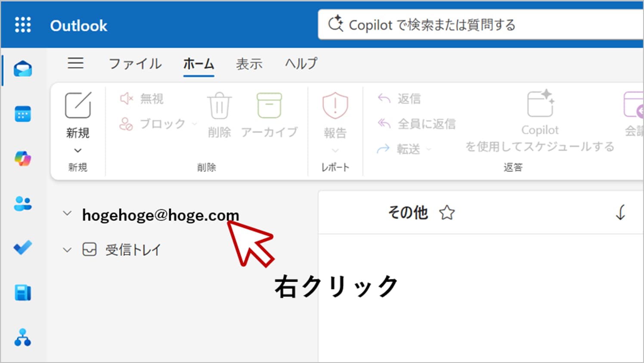Open the ファイル menu tab
The image size is (644, 363).
pyautogui.click(x=135, y=64)
